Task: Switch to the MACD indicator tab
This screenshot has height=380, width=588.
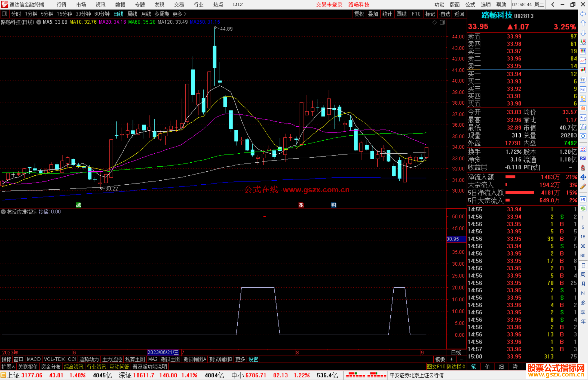Action: (34, 359)
